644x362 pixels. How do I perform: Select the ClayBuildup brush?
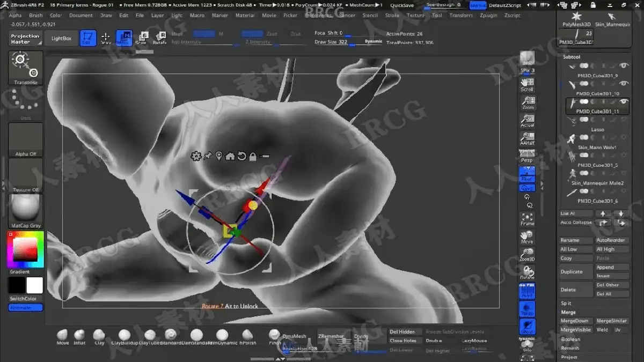coord(124,337)
